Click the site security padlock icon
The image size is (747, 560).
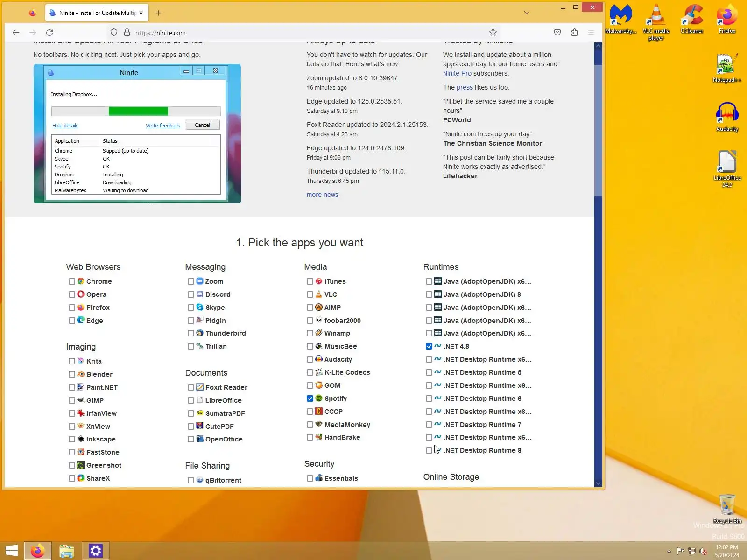click(x=127, y=32)
